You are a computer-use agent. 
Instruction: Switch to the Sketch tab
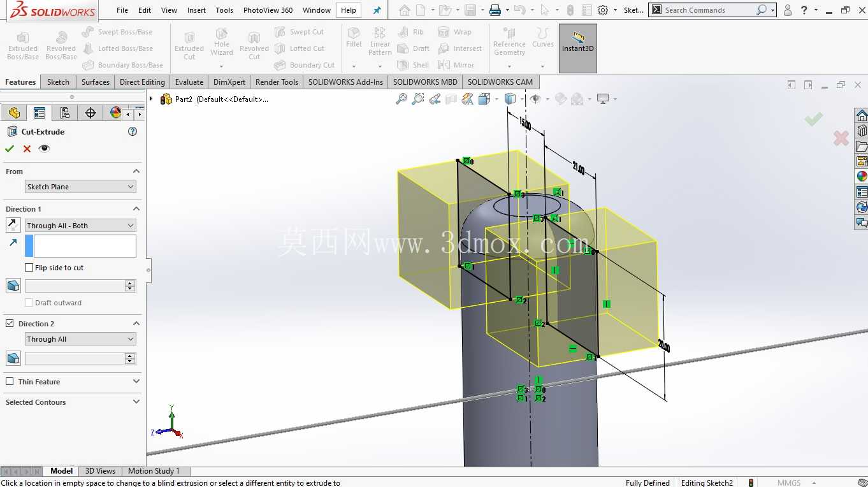coord(58,82)
